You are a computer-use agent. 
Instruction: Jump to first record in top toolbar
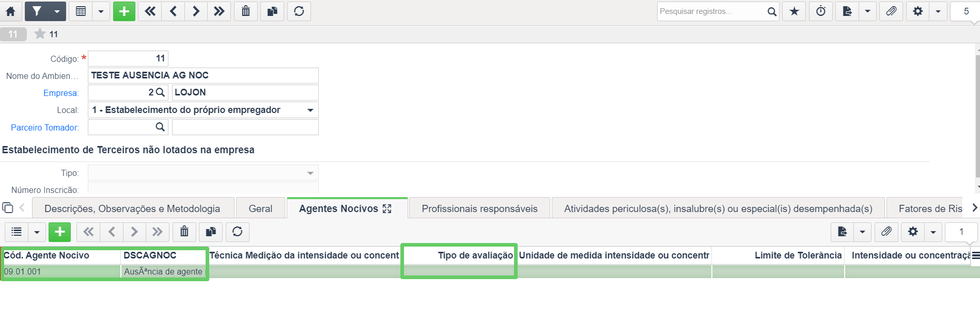150,11
